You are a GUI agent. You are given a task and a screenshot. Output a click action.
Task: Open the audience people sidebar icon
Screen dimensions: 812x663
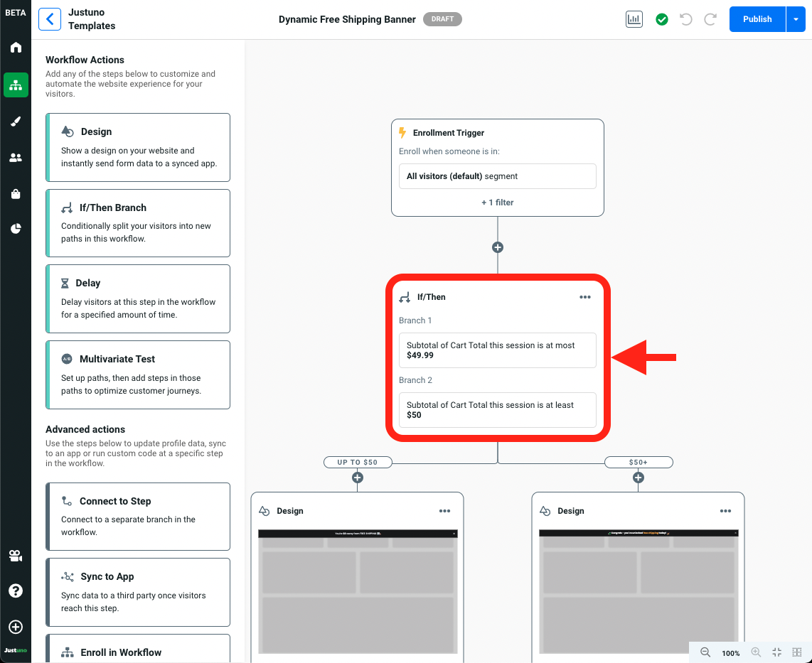(x=16, y=158)
